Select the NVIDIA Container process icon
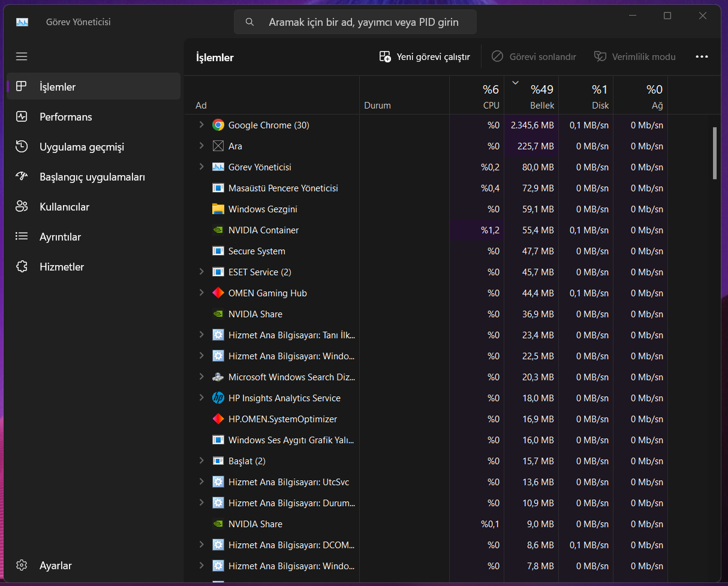This screenshot has width=728, height=586. click(x=218, y=230)
